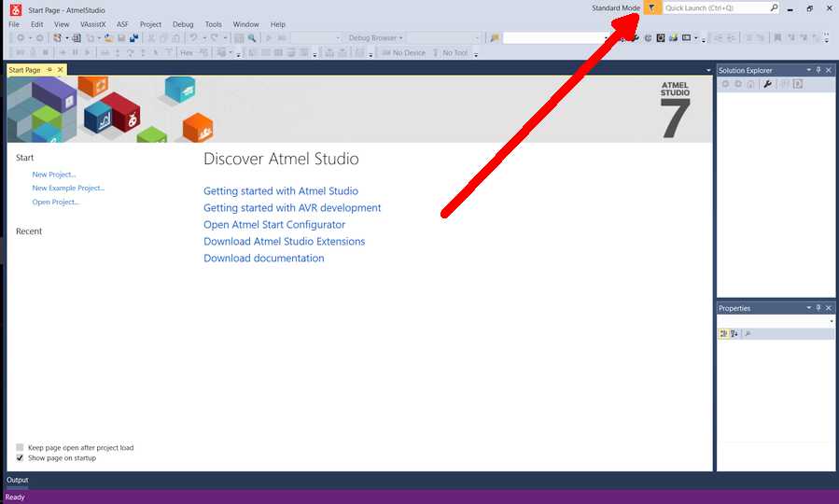Click the Navigate Forward toolbar icon

click(x=39, y=38)
